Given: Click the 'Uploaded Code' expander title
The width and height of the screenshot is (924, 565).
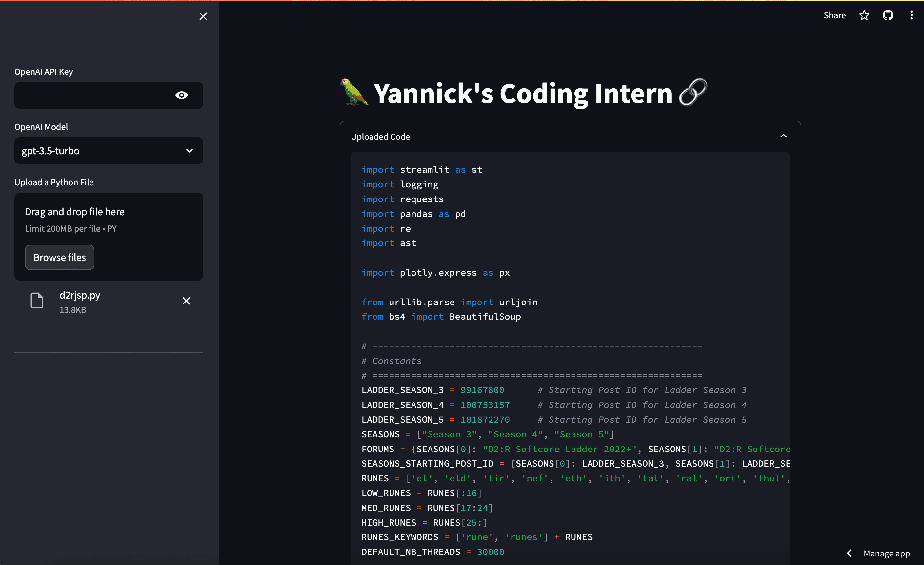Looking at the screenshot, I should (380, 136).
